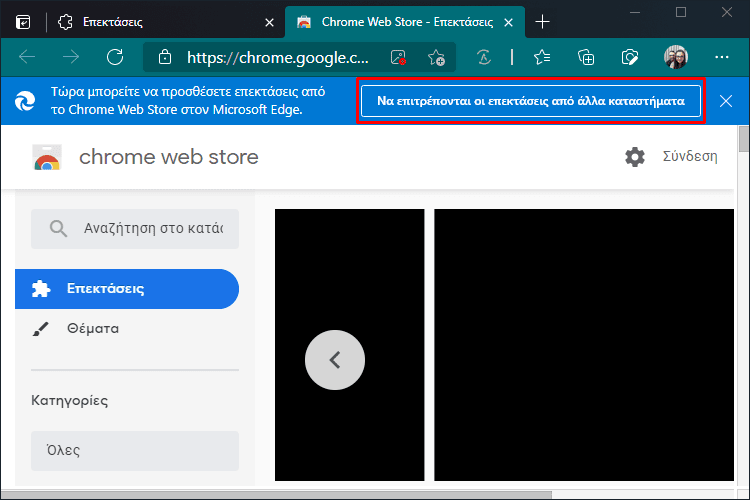Open Collections panel
The image size is (750, 500).
tap(586, 58)
